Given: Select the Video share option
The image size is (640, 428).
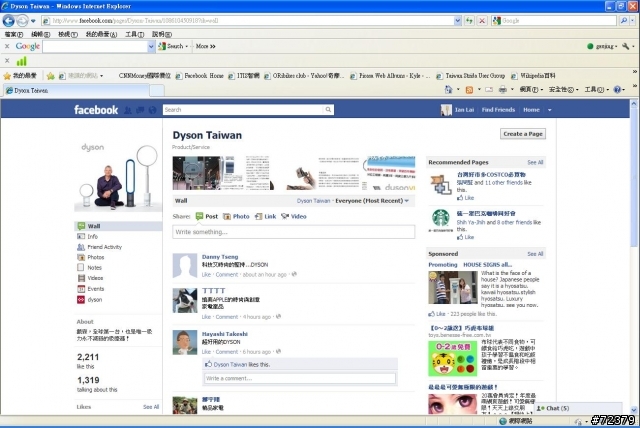Looking at the screenshot, I should tap(293, 216).
